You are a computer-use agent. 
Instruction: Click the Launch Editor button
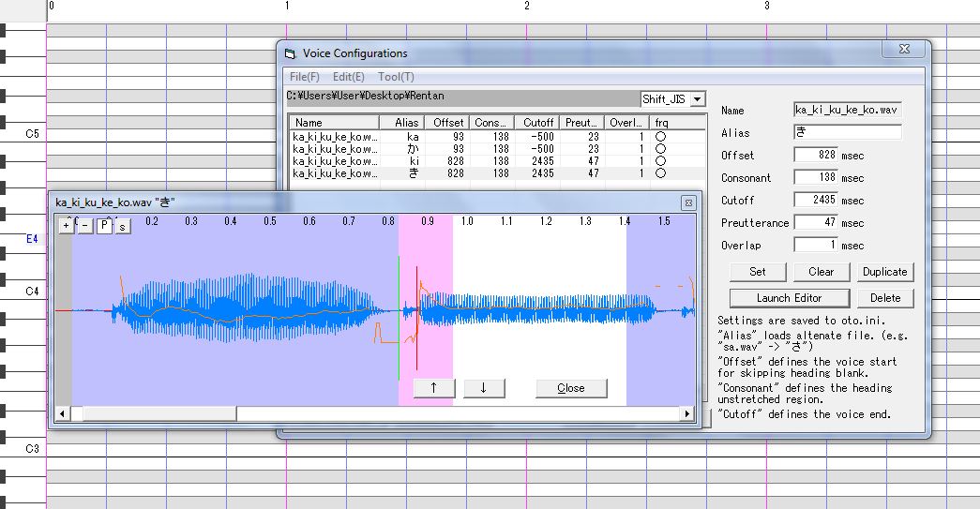tap(790, 298)
